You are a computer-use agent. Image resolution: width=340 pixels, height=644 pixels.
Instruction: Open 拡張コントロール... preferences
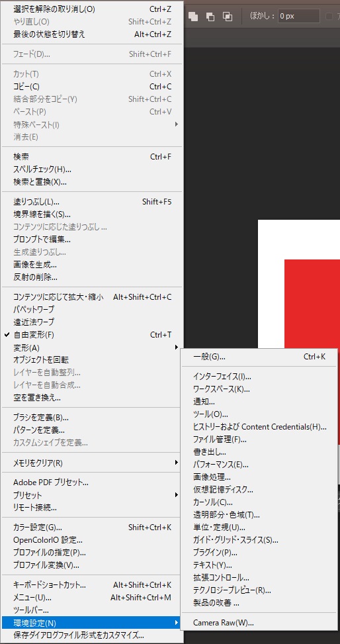(259, 578)
